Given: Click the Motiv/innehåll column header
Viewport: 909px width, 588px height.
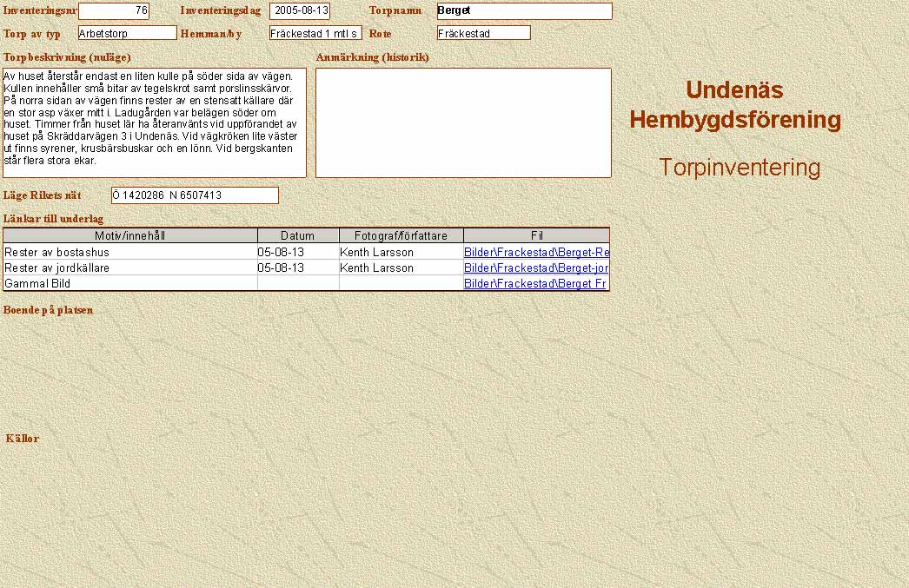Looking at the screenshot, I should click(130, 236).
